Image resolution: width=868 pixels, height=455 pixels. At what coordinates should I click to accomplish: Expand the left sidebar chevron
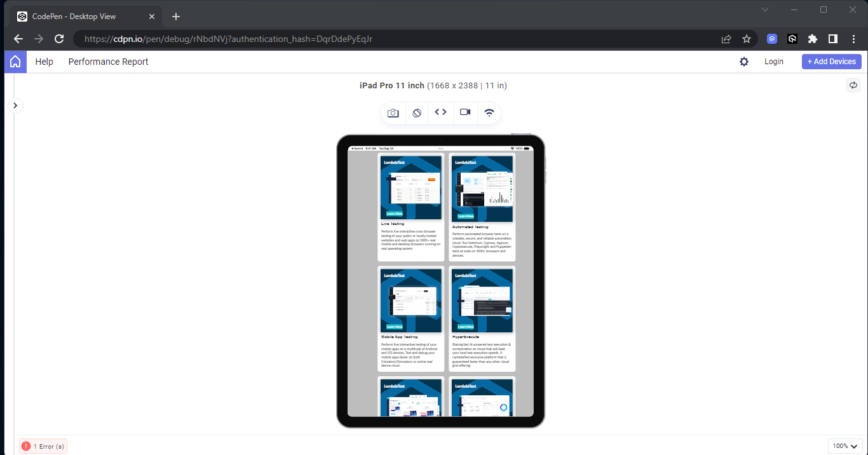pos(15,105)
